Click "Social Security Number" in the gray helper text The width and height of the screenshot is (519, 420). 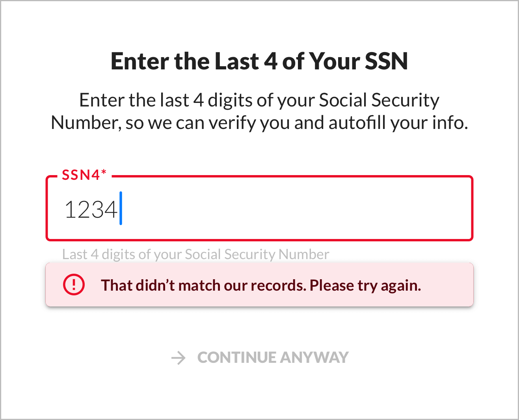point(257,254)
